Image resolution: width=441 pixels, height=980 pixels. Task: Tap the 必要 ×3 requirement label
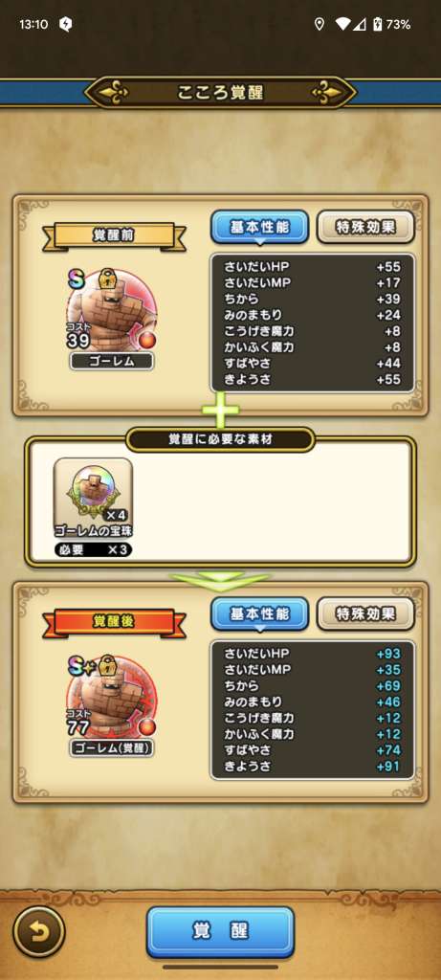pyautogui.click(x=93, y=550)
